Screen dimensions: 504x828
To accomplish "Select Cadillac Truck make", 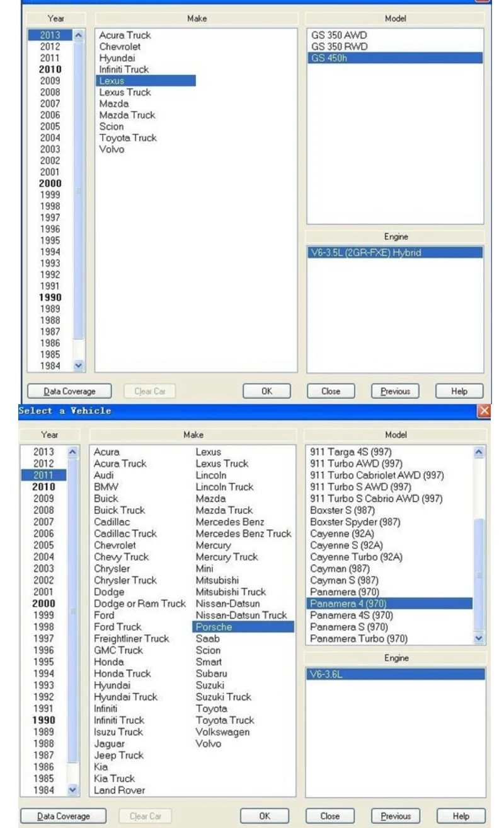I will tap(124, 534).
